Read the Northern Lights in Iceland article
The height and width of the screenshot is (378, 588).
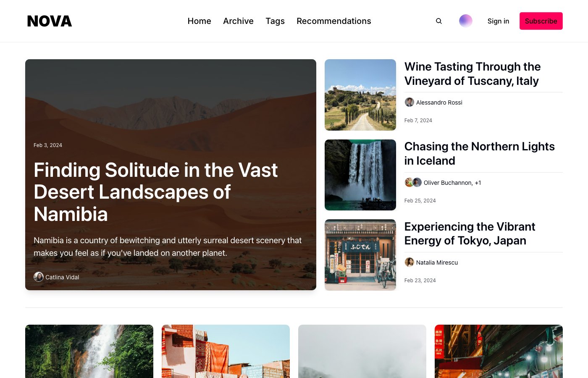479,153
